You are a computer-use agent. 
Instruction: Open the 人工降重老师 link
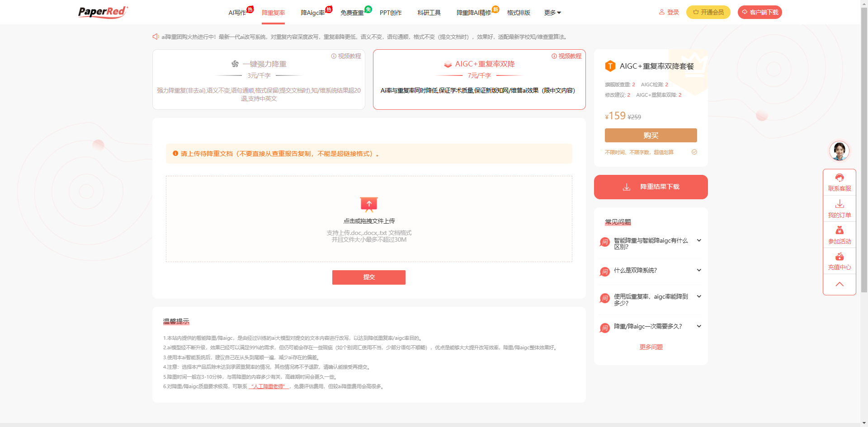(x=269, y=386)
